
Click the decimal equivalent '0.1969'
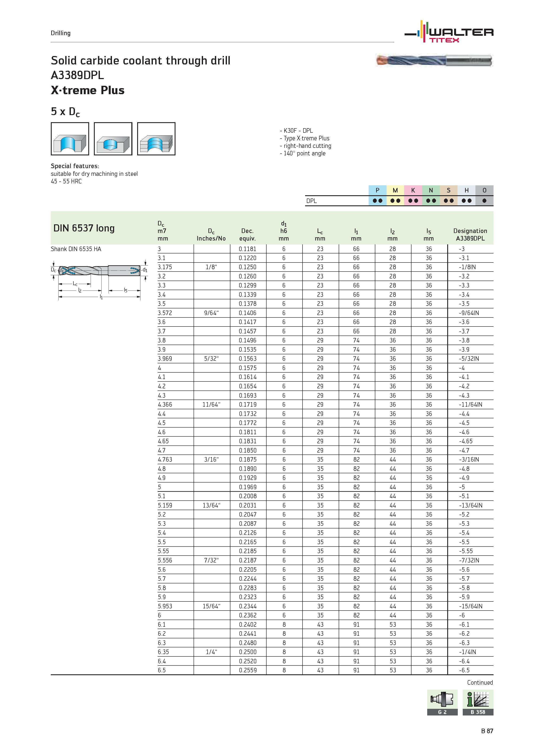click(x=247, y=487)
